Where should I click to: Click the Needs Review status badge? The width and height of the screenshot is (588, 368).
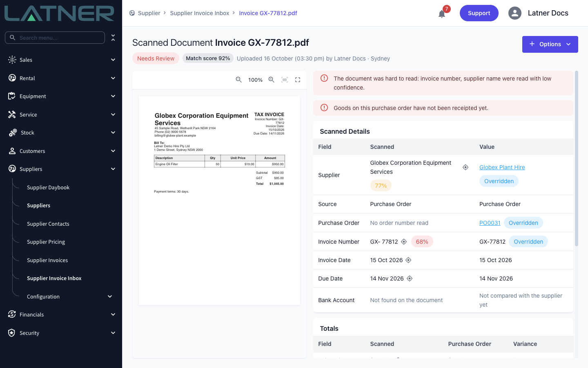click(x=156, y=58)
